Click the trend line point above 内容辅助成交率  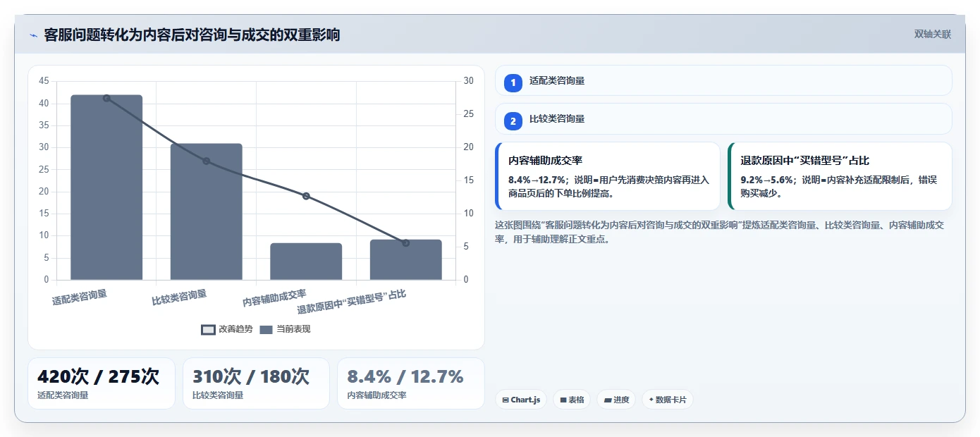click(x=306, y=196)
